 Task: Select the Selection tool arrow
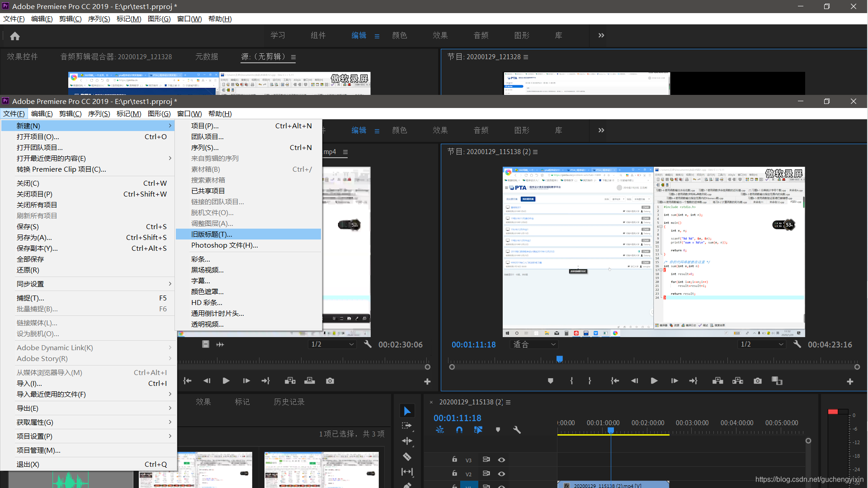pos(407,411)
